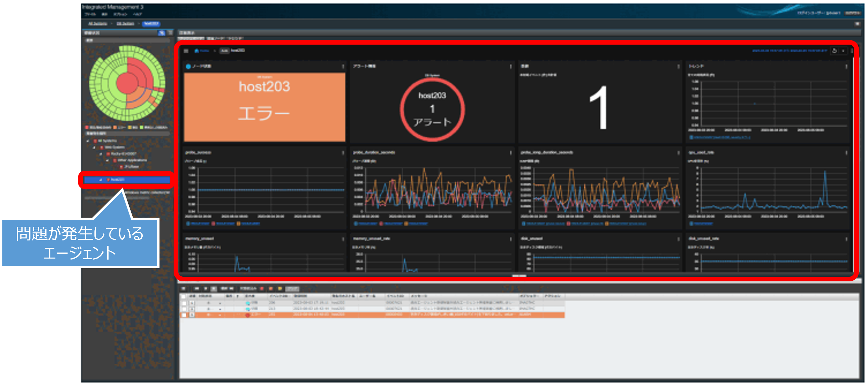Open the first menu in the menu bar
868x386 pixels.
click(90, 14)
